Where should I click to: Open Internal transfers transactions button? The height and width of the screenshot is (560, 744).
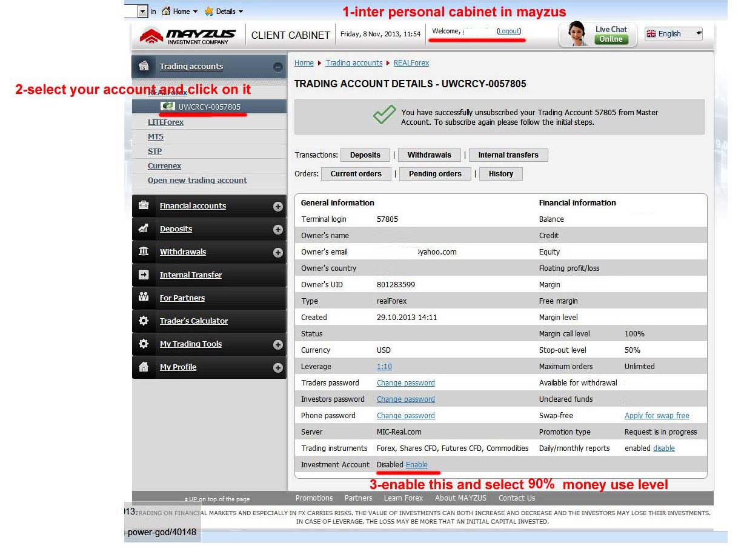tap(508, 155)
